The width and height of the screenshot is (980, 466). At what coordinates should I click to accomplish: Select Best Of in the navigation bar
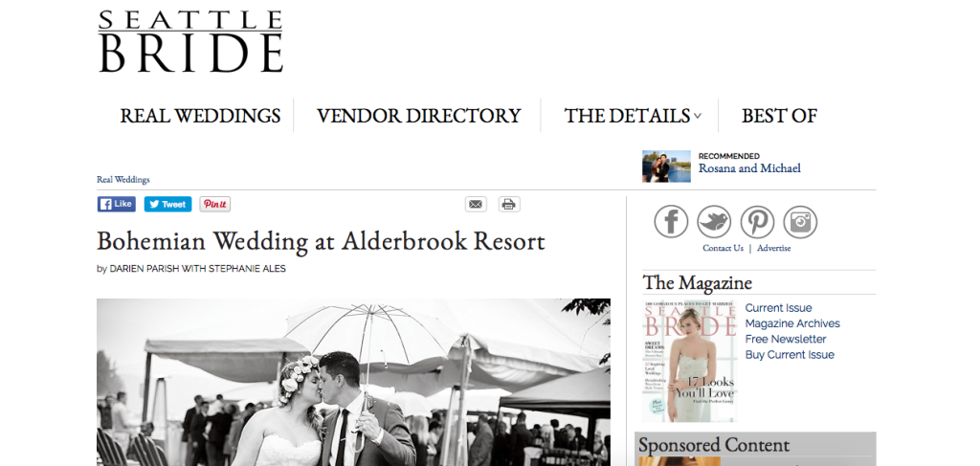click(779, 116)
